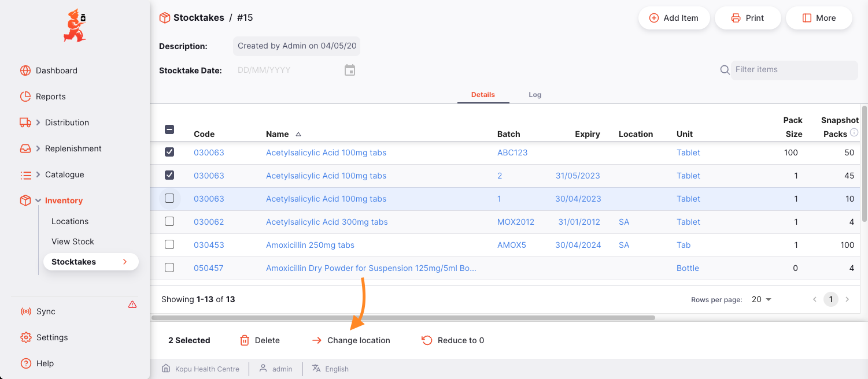Tick the checkbox for Amoxicillin 250mg tabs
This screenshot has height=379, width=868.
pyautogui.click(x=169, y=244)
